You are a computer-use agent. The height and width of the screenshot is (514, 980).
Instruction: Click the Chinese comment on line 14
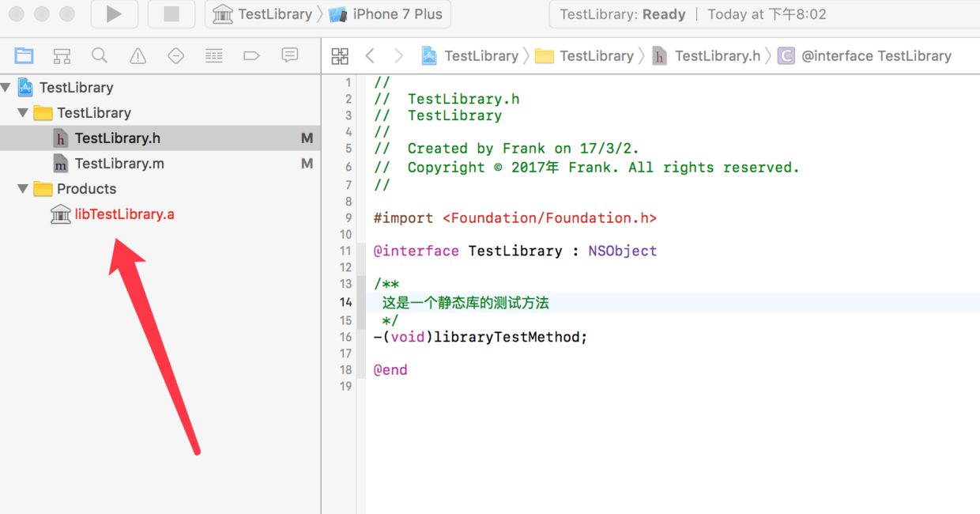pyautogui.click(x=465, y=302)
